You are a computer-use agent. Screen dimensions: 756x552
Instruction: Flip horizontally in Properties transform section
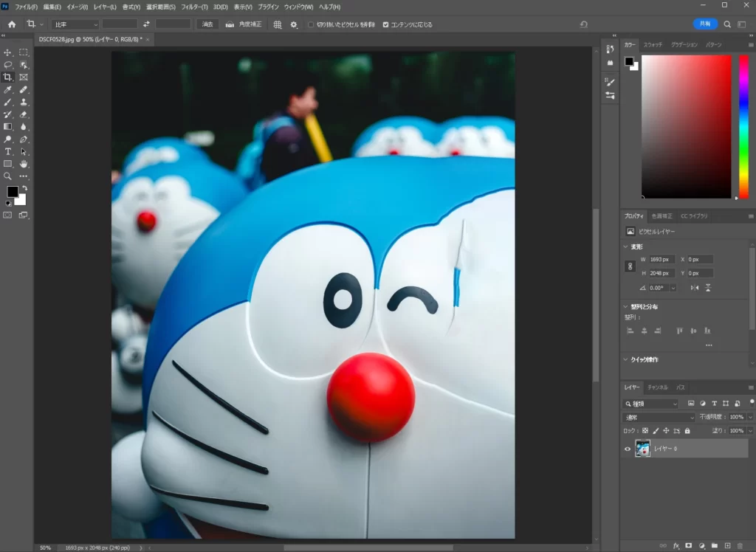tap(694, 288)
